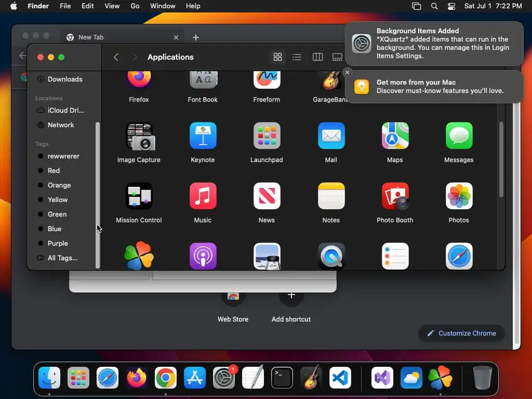
Task: Open the Keynote app icon
Action: pos(203,136)
